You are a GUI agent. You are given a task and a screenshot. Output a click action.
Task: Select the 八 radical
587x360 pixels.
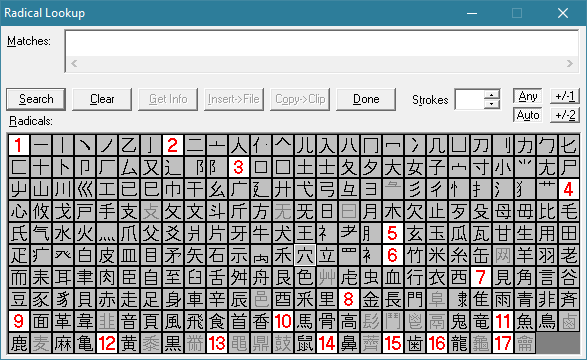click(349, 145)
